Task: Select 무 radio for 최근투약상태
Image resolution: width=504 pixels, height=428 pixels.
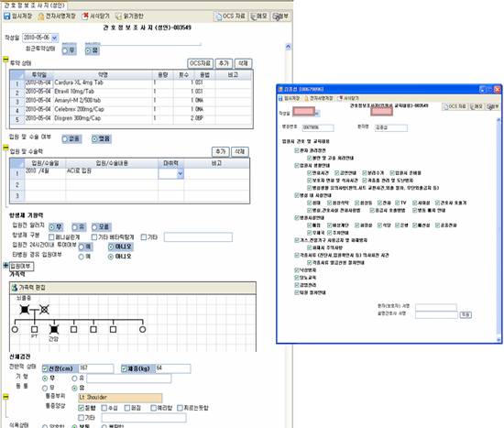Action: [x=65, y=50]
